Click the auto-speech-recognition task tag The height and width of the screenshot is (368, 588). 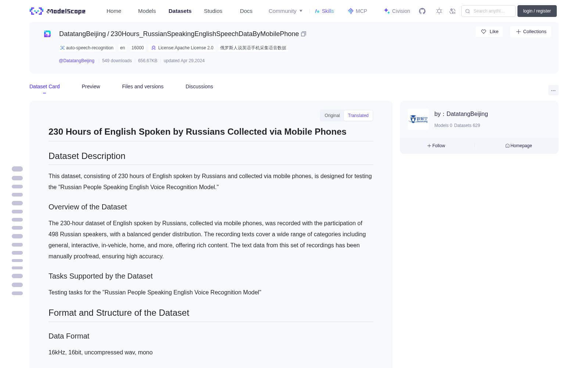[87, 48]
